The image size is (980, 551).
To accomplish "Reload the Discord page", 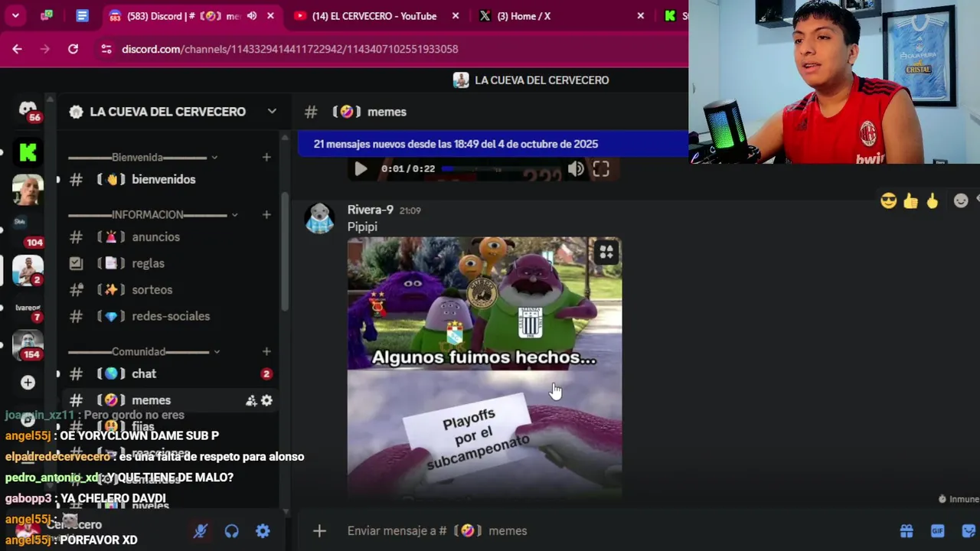I will (73, 49).
